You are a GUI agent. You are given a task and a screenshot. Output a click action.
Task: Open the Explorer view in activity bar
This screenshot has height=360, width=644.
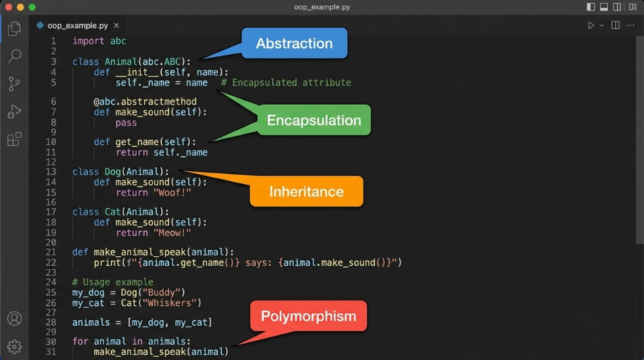[x=14, y=29]
